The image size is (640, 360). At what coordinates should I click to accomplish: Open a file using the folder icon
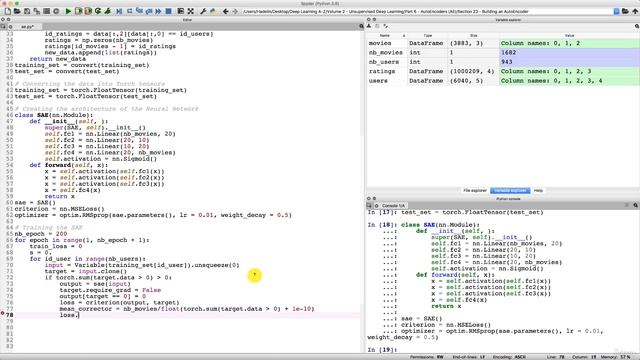coord(17,11)
